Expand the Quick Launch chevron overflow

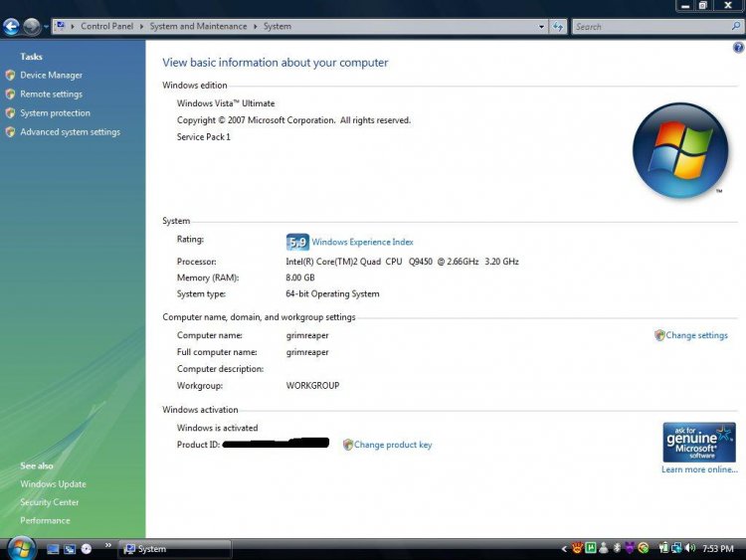click(108, 545)
